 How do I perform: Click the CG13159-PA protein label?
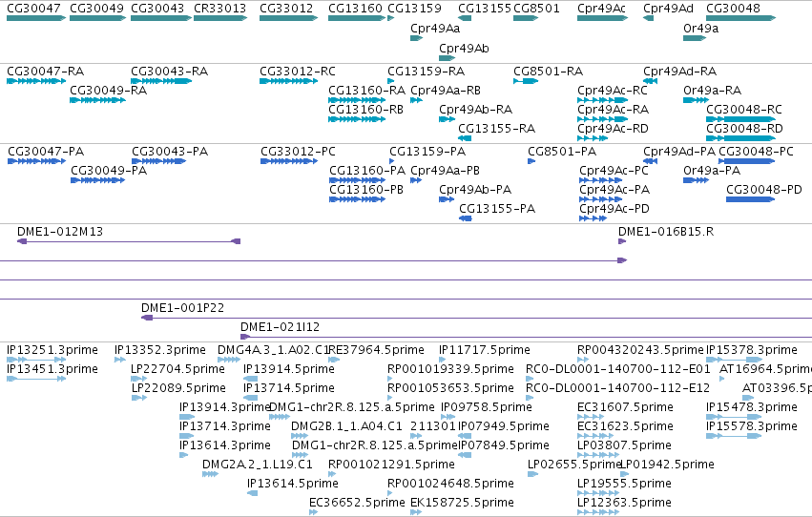tap(427, 151)
